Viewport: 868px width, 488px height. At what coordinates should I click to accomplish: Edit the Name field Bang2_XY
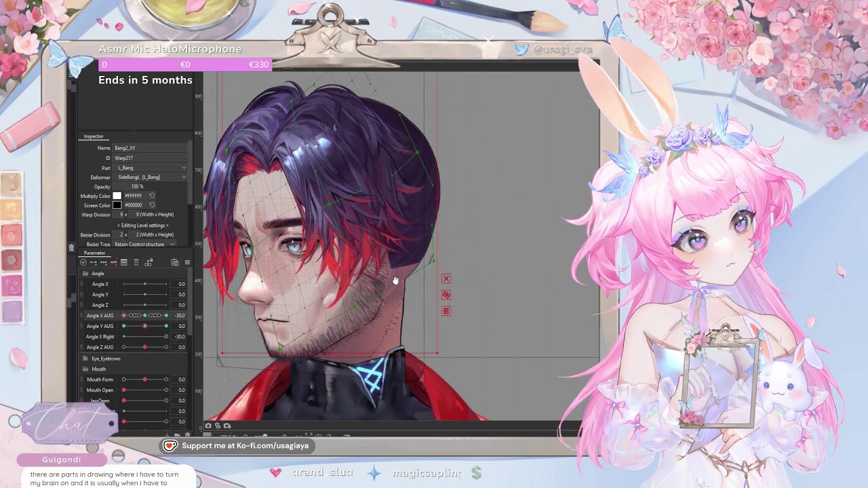click(x=150, y=148)
